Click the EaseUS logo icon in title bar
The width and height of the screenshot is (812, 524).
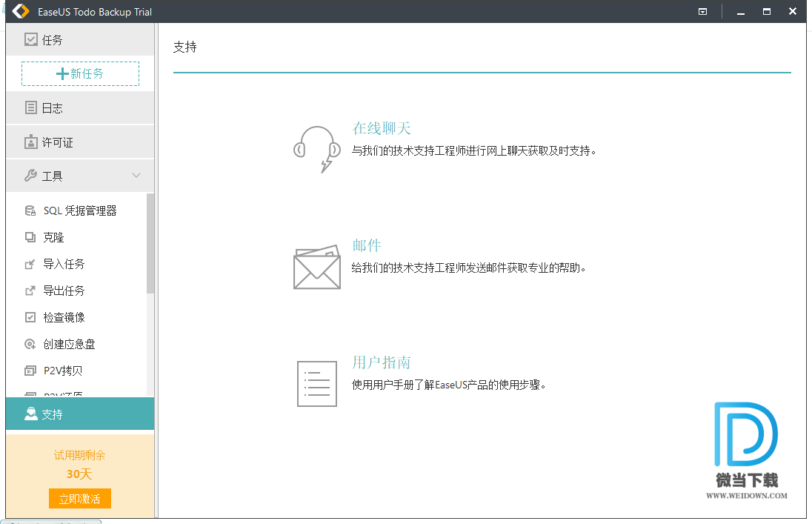pos(21,11)
